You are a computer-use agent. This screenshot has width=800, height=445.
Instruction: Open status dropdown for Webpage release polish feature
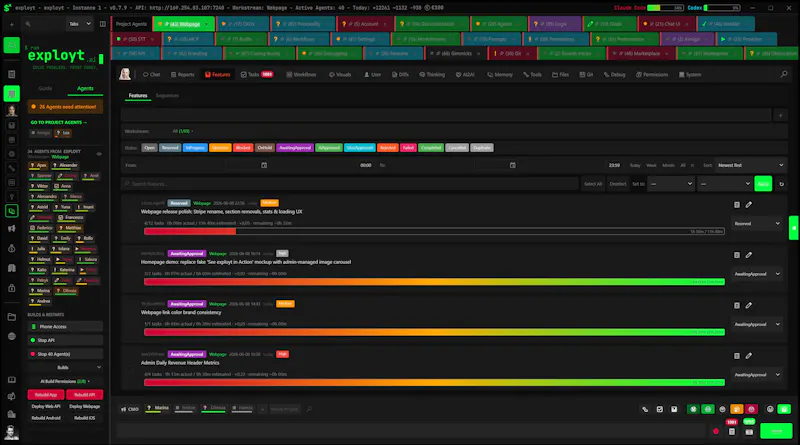click(757, 224)
